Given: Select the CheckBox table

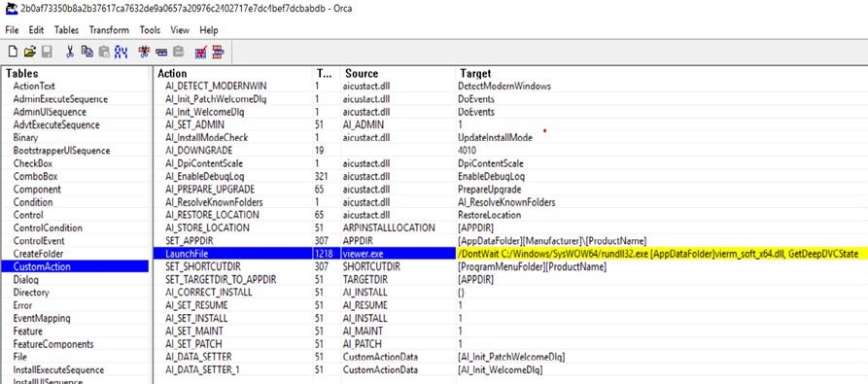Looking at the screenshot, I should coord(33,163).
